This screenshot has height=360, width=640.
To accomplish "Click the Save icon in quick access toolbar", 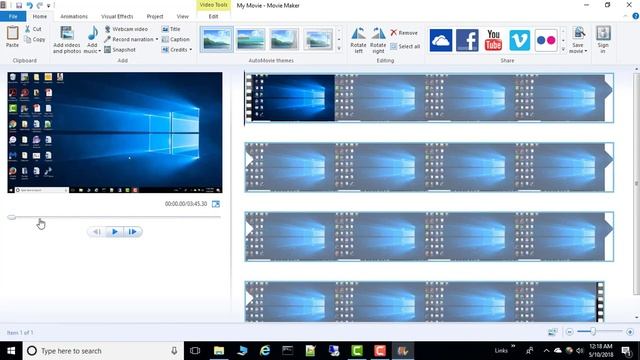I will coord(19,5).
